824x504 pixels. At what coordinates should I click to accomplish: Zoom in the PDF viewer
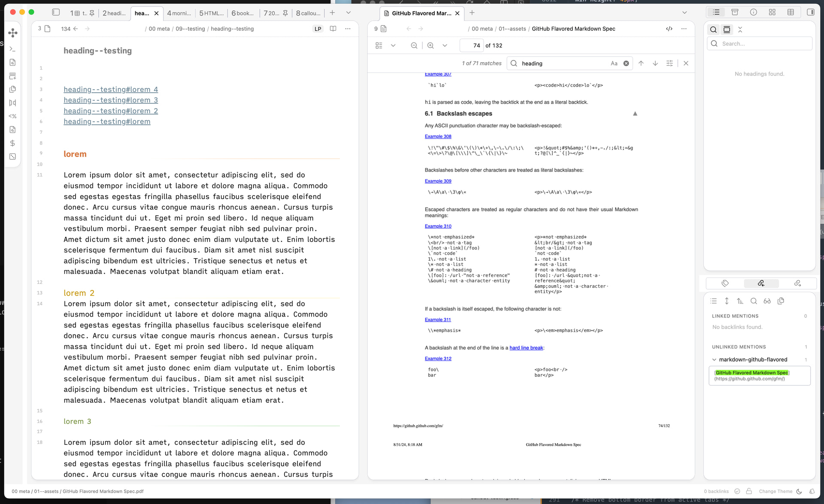tap(430, 45)
